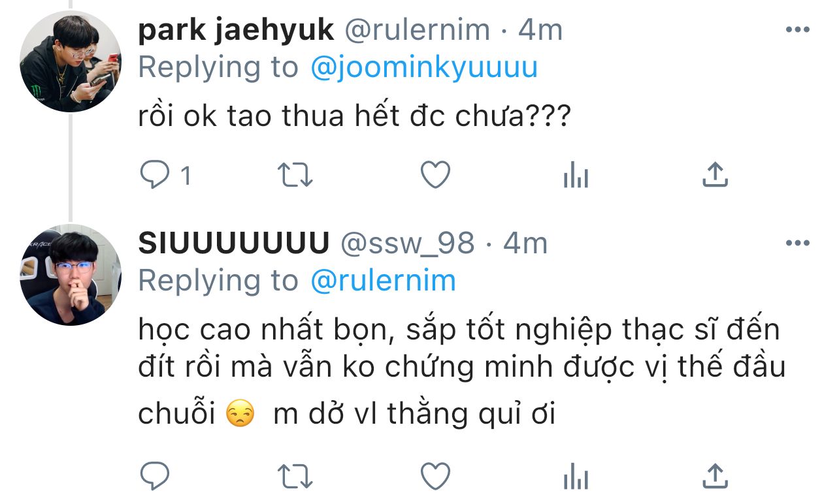Click the SIUUUUUUU display name
The image size is (839, 504).
(233, 244)
